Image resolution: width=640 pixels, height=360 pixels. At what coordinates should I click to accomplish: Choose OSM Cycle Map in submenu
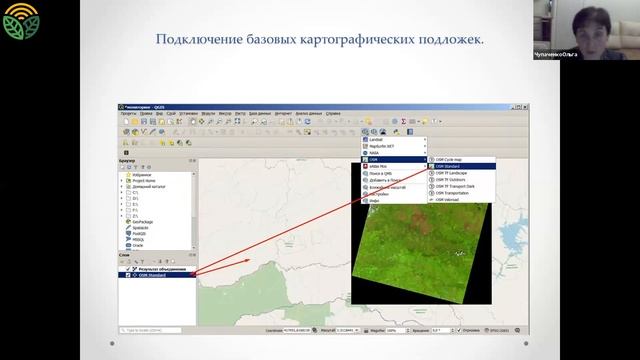pyautogui.click(x=462, y=160)
